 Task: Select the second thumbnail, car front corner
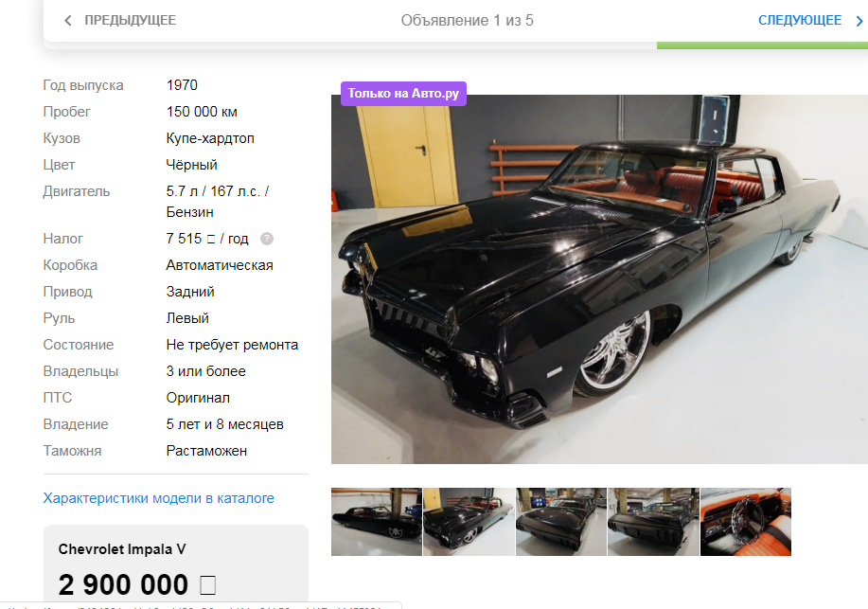469,522
